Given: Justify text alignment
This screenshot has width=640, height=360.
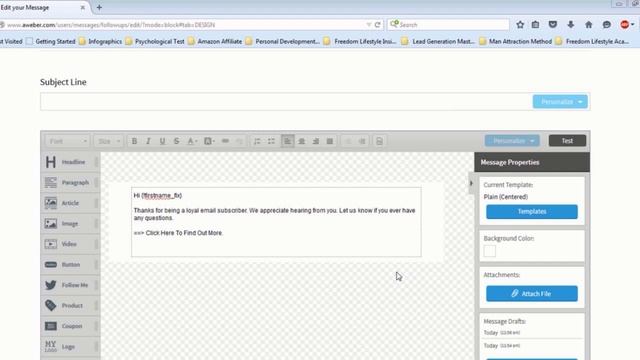Looking at the screenshot, I should tap(330, 141).
